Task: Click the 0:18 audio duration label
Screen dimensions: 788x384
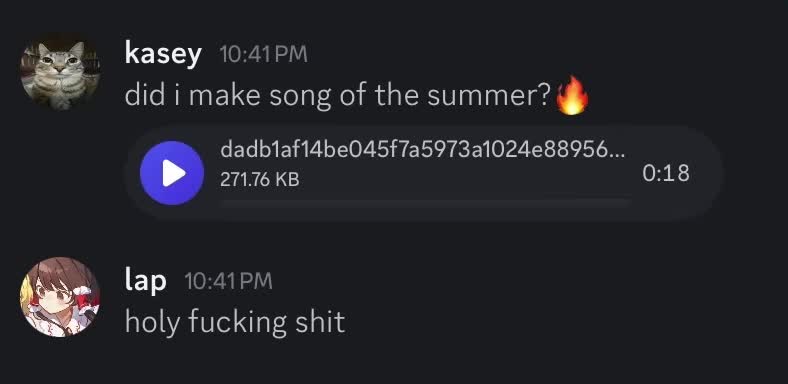Action: 665,173
